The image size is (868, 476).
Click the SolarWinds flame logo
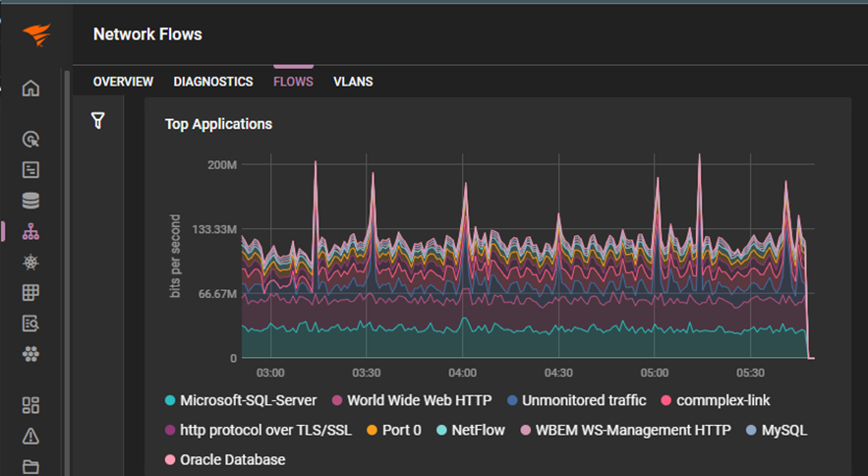coord(36,34)
